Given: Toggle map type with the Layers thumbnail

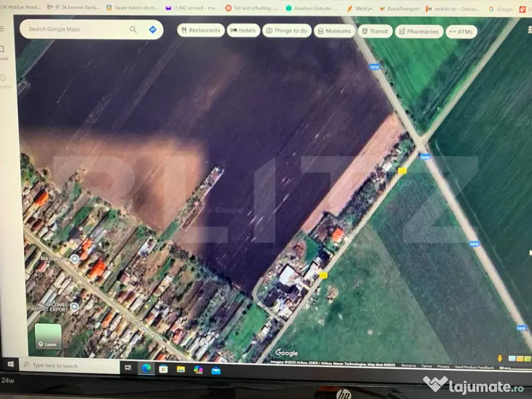Looking at the screenshot, I should point(48,336).
